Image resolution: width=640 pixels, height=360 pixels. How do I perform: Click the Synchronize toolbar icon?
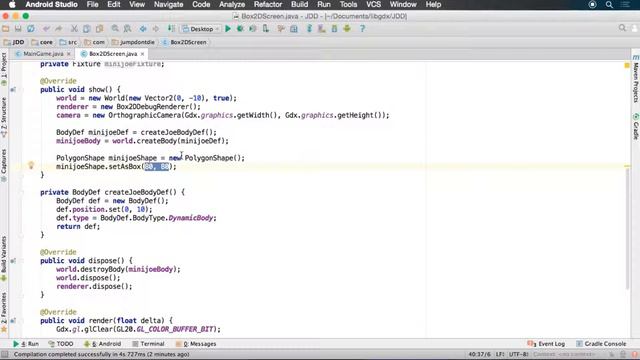pos(31,29)
